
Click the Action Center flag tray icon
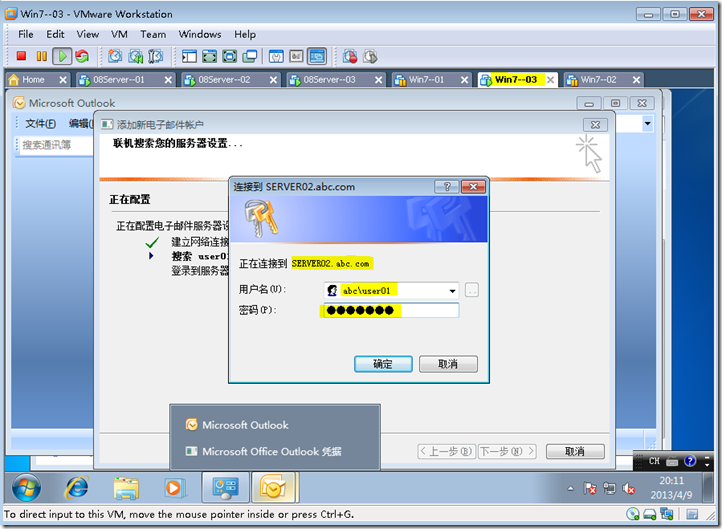(589, 488)
